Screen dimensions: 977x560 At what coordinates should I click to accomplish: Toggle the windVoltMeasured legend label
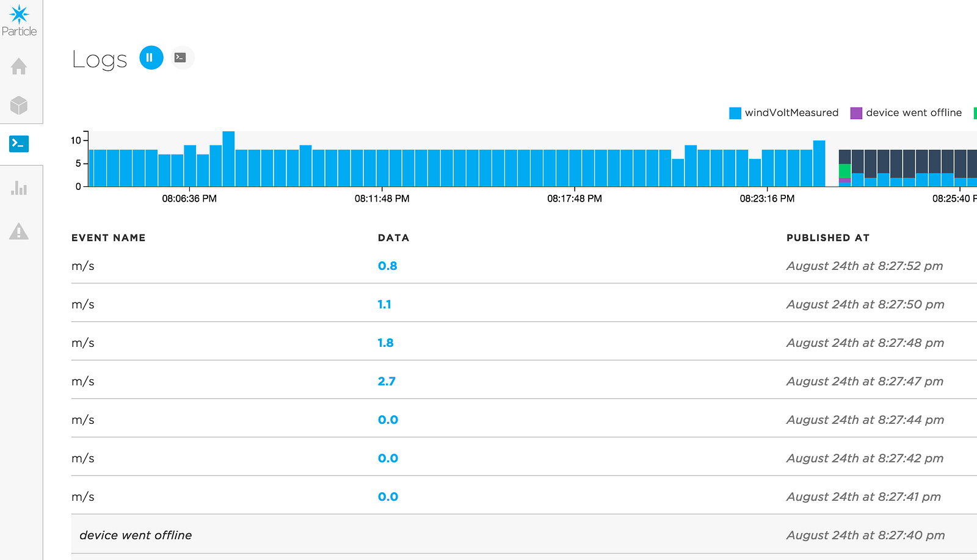[791, 113]
